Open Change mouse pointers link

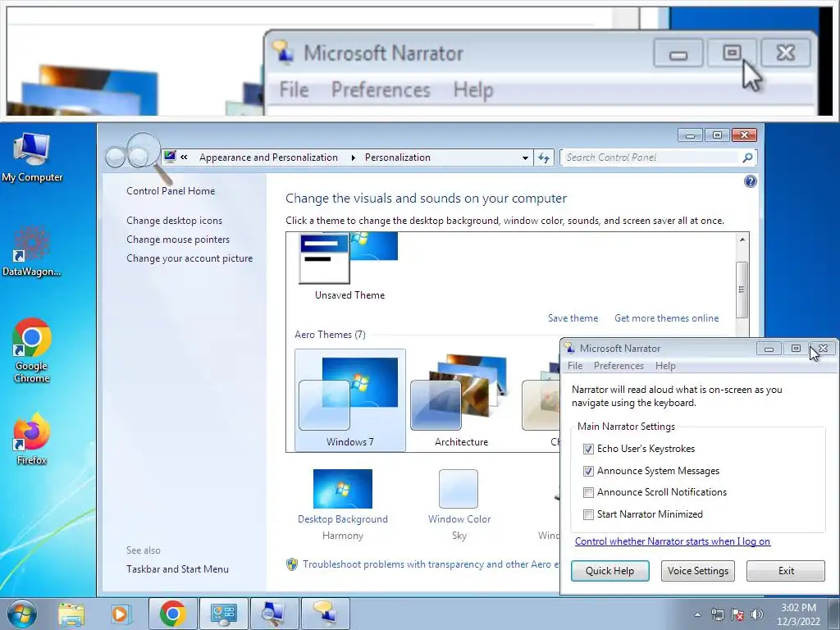tap(178, 239)
